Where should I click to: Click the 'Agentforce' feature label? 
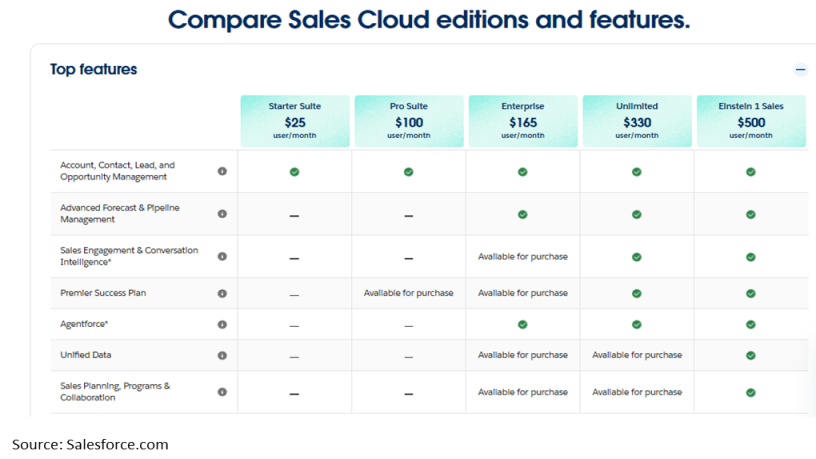coord(84,324)
